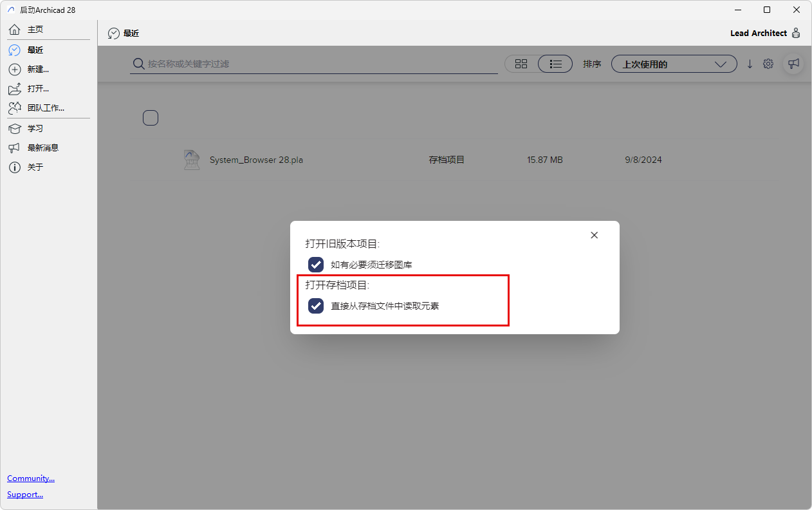Viewport: 812px width, 510px height.
Task: Reverse sort direction with the arrow icon
Action: [x=750, y=64]
